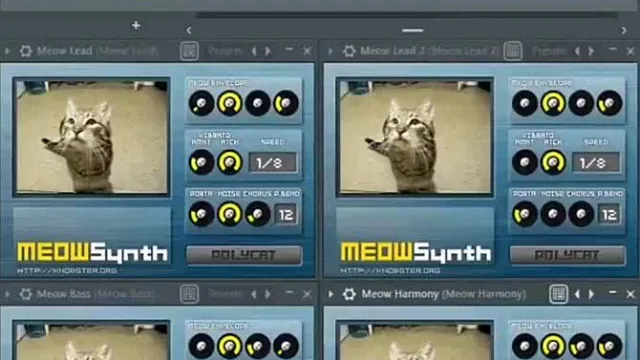
Task: Open the knobster.org link in Meow Lead
Action: [67, 270]
